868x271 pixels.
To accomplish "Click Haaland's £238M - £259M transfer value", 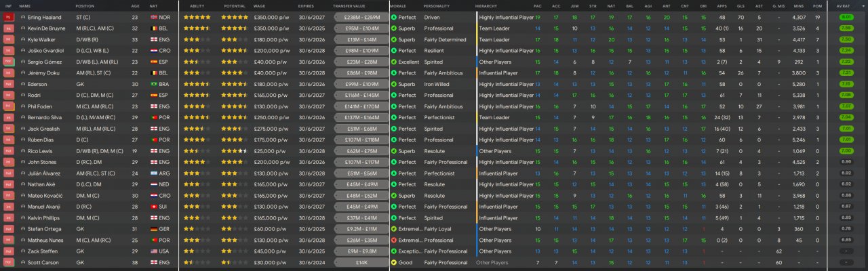I will (x=361, y=18).
